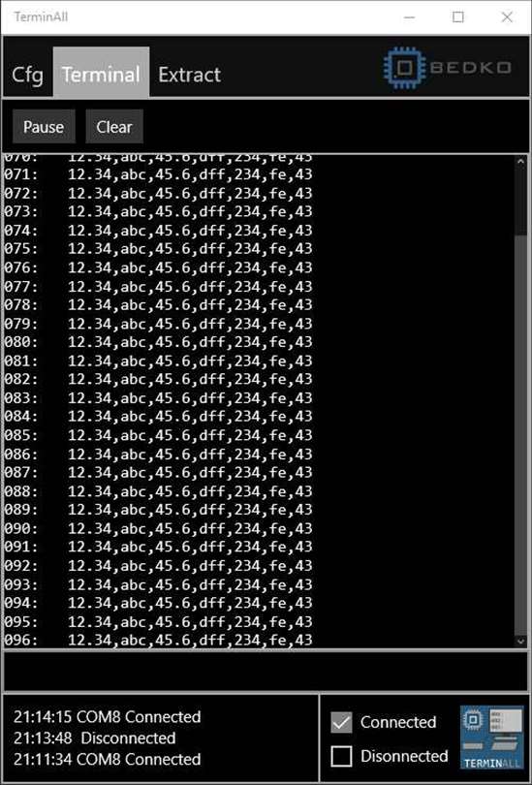Pause the terminal output
Image resolution: width=532 pixels, height=785 pixels.
[44, 127]
